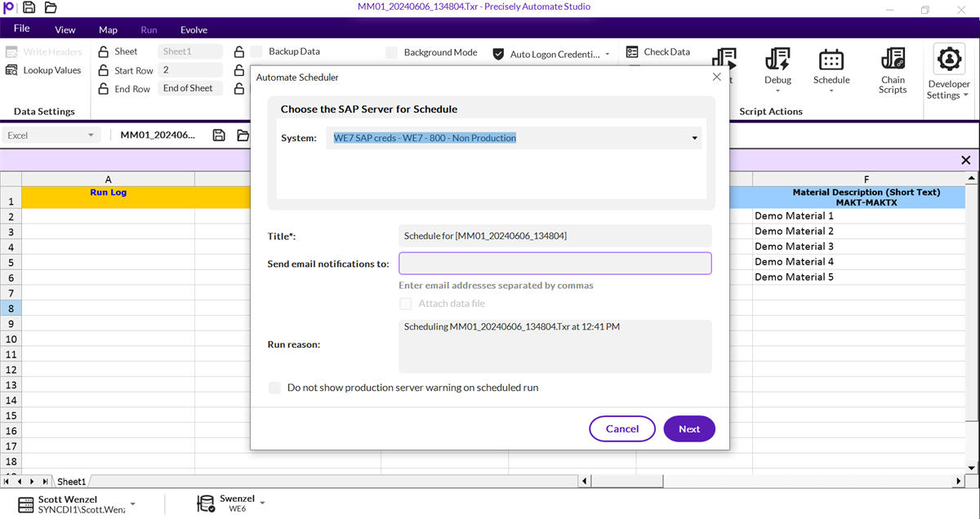This screenshot has height=519, width=980.
Task: Select the Sheet1 worksheet tab
Action: [71, 481]
